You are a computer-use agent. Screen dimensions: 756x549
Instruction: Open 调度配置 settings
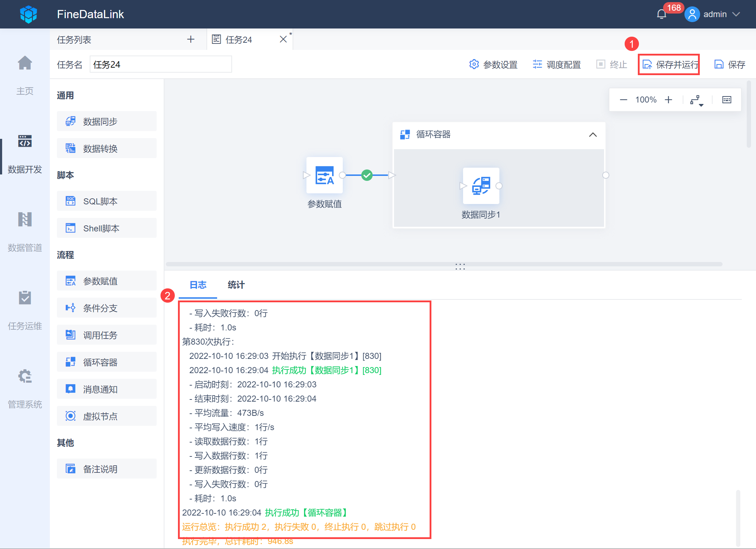[557, 64]
